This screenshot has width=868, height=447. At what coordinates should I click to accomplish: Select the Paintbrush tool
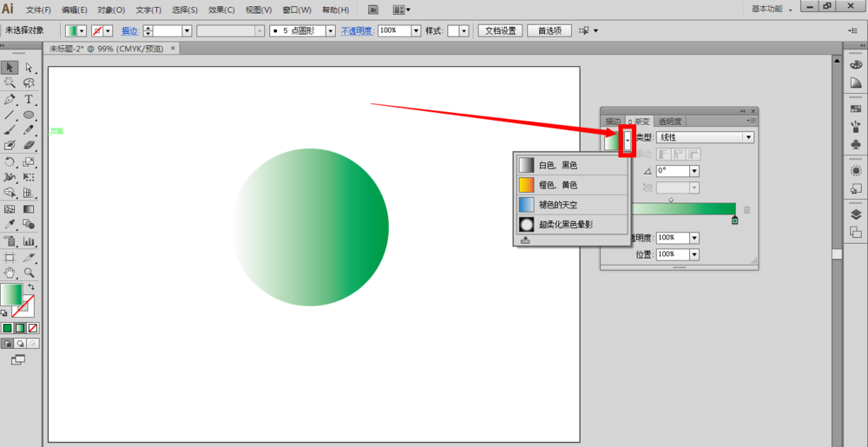(10, 130)
